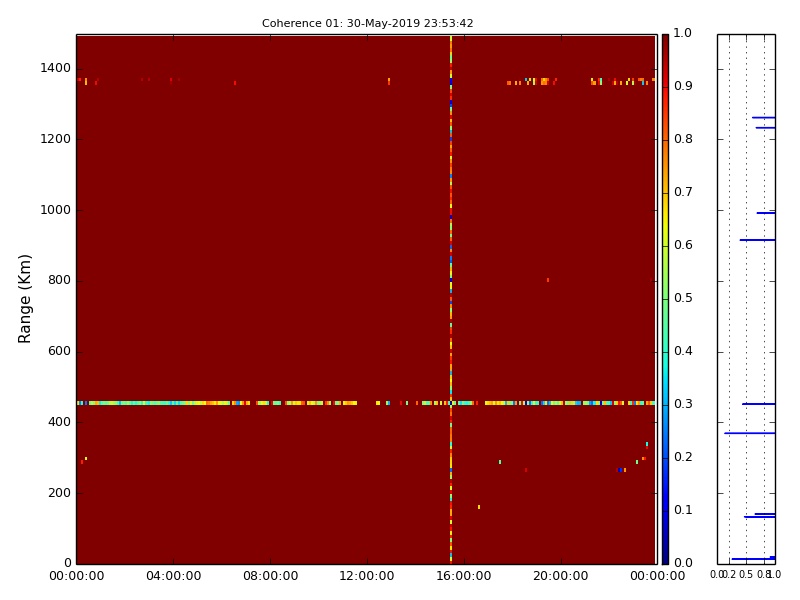Click the 1000 range tick label
The height and width of the screenshot is (600, 800).
tap(55, 210)
